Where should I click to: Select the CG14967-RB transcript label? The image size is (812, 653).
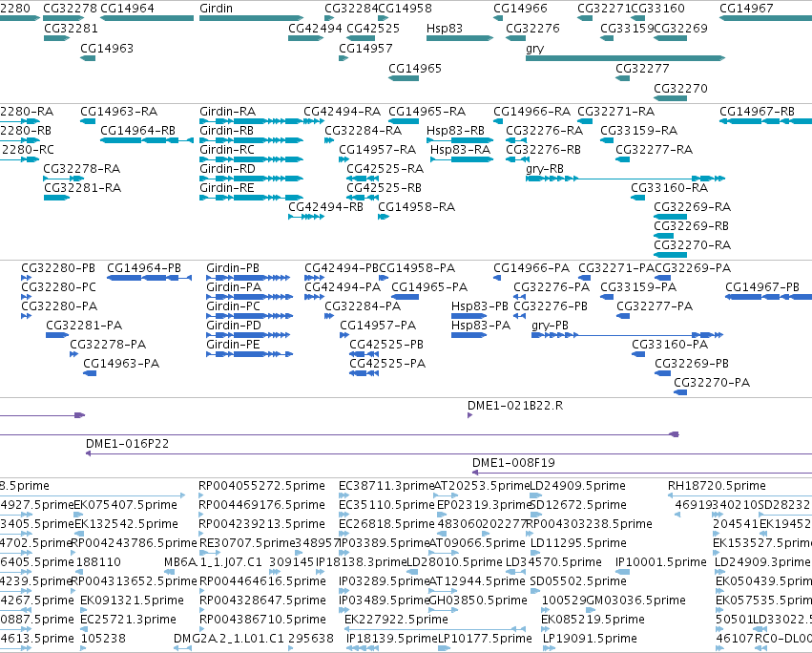757,112
